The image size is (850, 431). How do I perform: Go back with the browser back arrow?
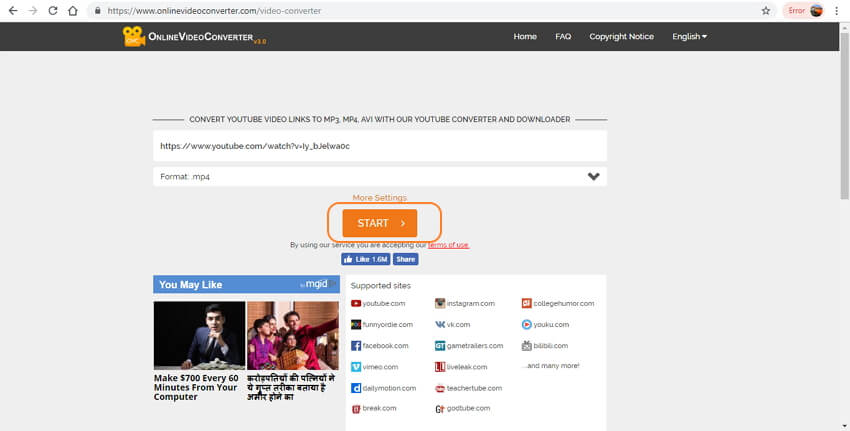13,10
